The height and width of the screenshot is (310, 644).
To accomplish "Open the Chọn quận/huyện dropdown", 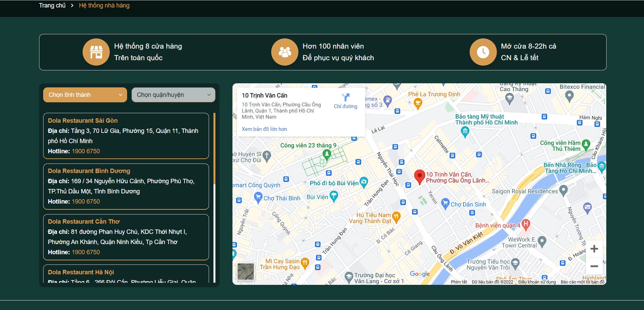I will pos(173,95).
